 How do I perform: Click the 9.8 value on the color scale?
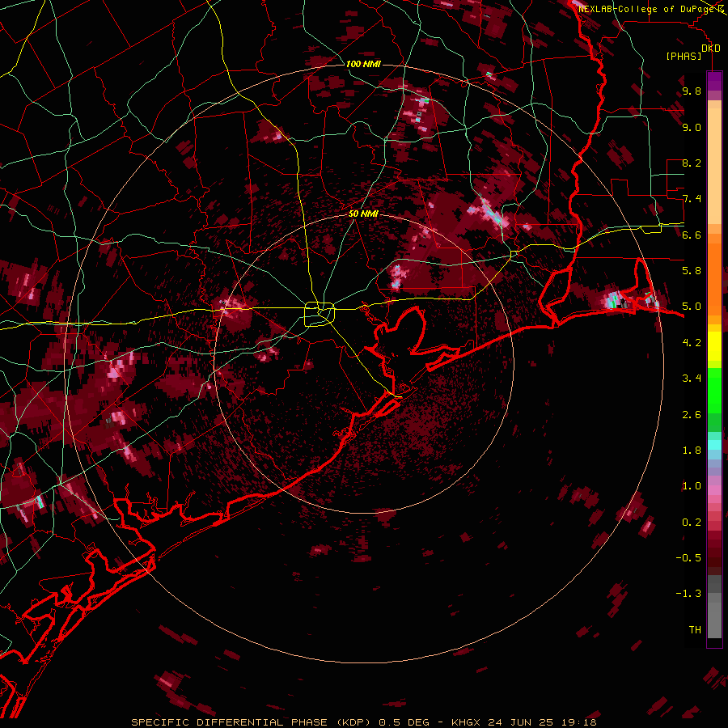692,91
